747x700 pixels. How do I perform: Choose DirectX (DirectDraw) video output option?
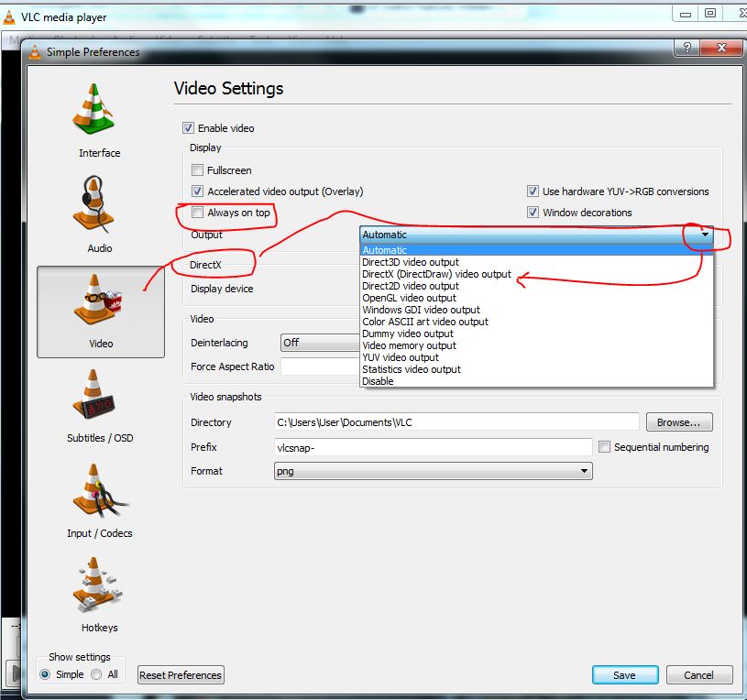pos(536,274)
